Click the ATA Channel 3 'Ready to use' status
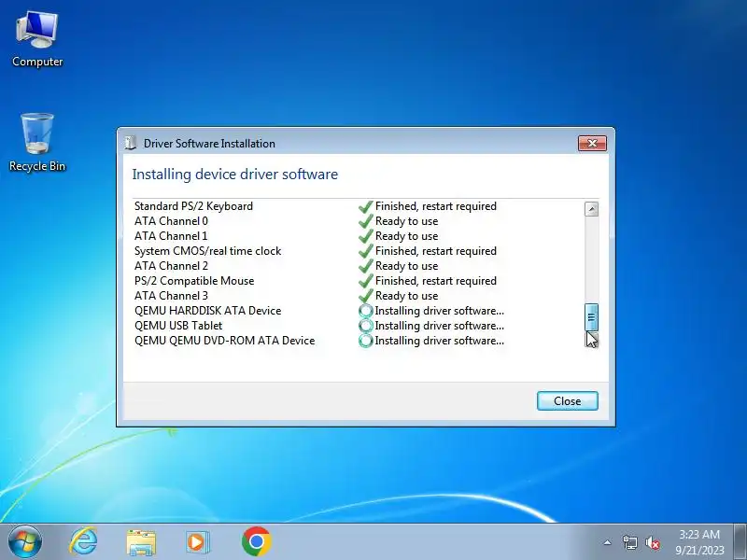Screen dimensions: 747x560 click(406, 296)
